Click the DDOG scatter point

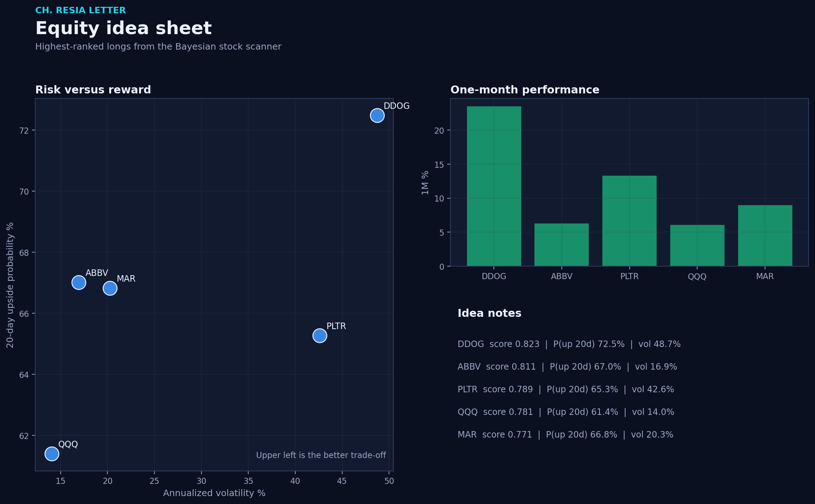(377, 115)
